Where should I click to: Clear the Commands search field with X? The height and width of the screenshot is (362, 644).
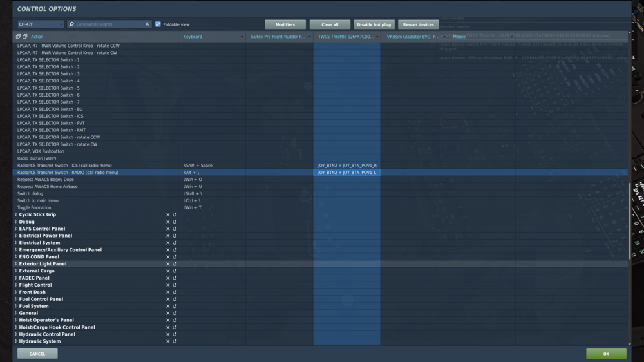pos(147,24)
